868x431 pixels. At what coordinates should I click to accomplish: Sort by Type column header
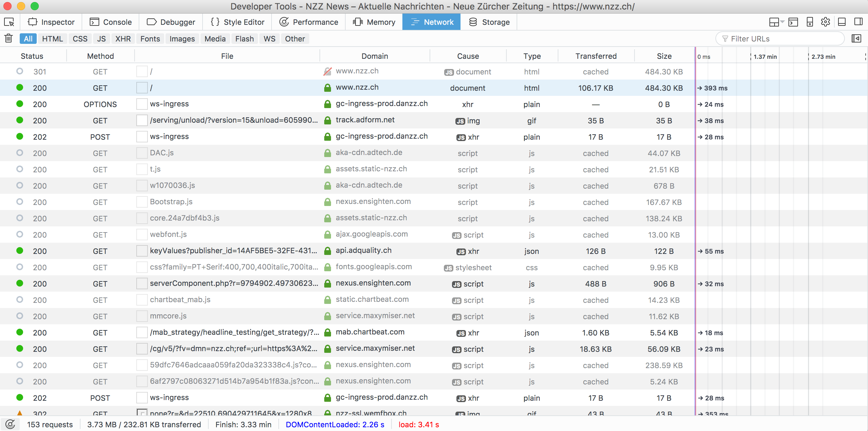point(532,56)
